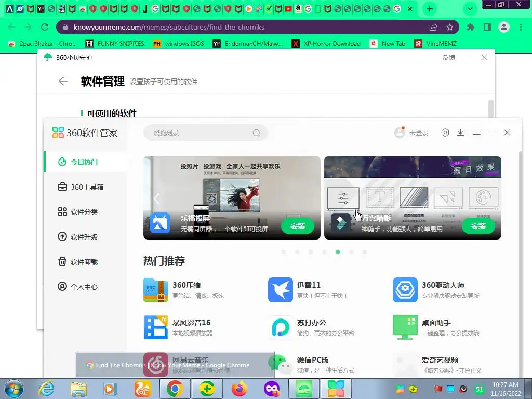
Task: Click the magnifier search icon
Action: tap(257, 133)
